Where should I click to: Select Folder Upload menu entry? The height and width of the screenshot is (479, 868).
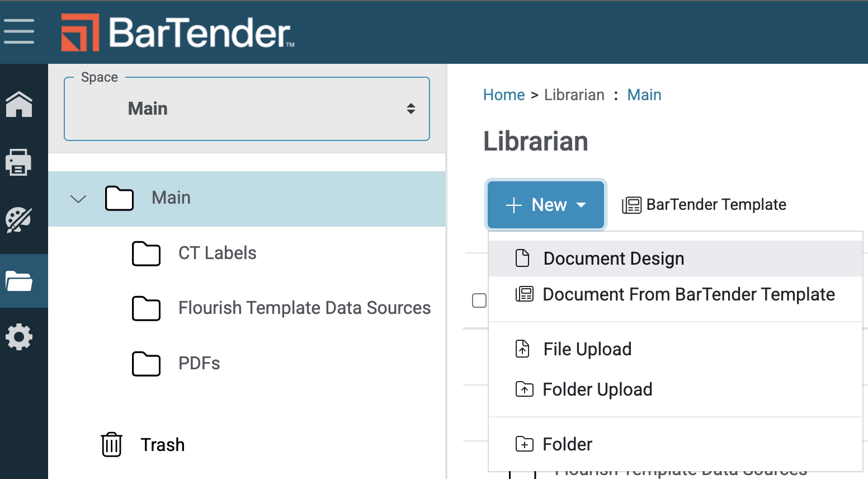click(597, 389)
